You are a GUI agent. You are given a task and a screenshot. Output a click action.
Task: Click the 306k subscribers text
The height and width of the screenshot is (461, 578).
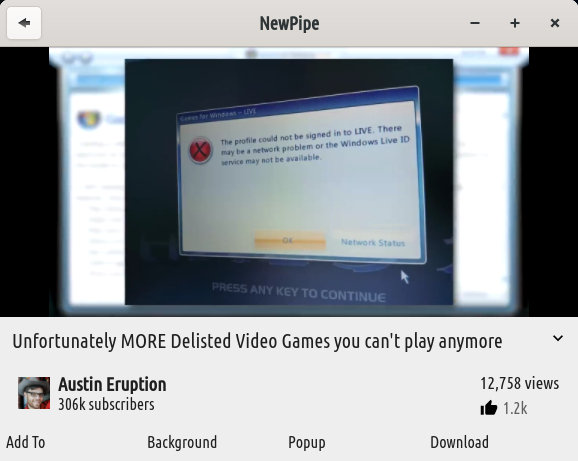tap(107, 404)
